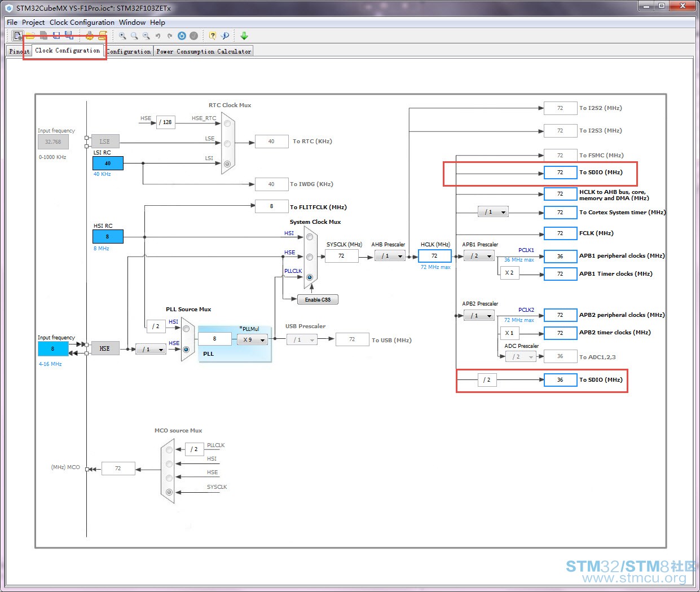Click the HSI RC 8 value box
The height and width of the screenshot is (592, 700).
(108, 236)
